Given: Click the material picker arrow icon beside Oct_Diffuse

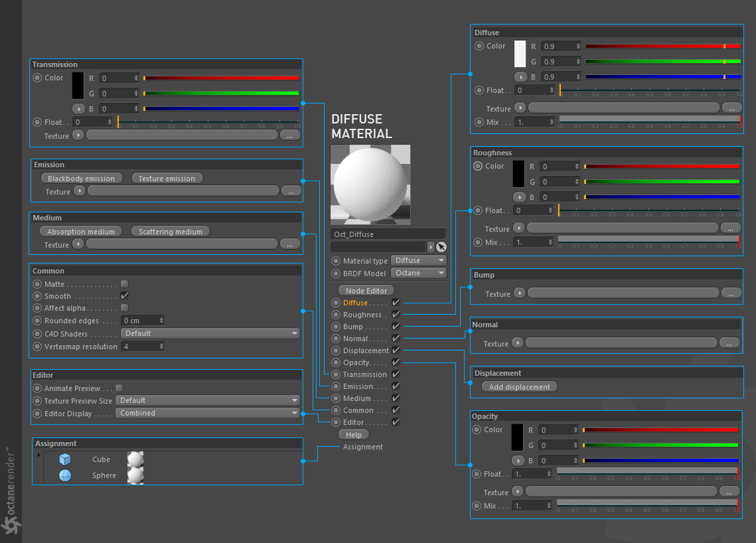Looking at the screenshot, I should (x=441, y=247).
